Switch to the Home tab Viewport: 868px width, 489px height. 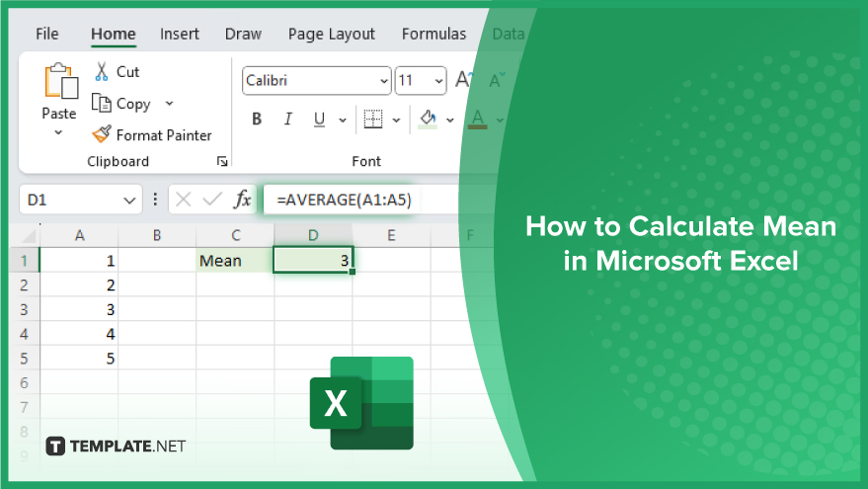[x=114, y=34]
